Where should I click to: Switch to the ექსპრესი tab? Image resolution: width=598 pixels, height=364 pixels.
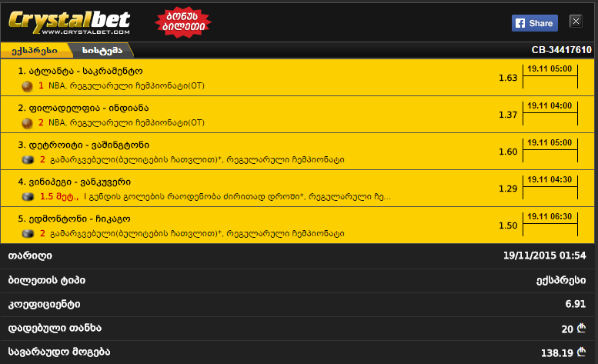click(35, 51)
